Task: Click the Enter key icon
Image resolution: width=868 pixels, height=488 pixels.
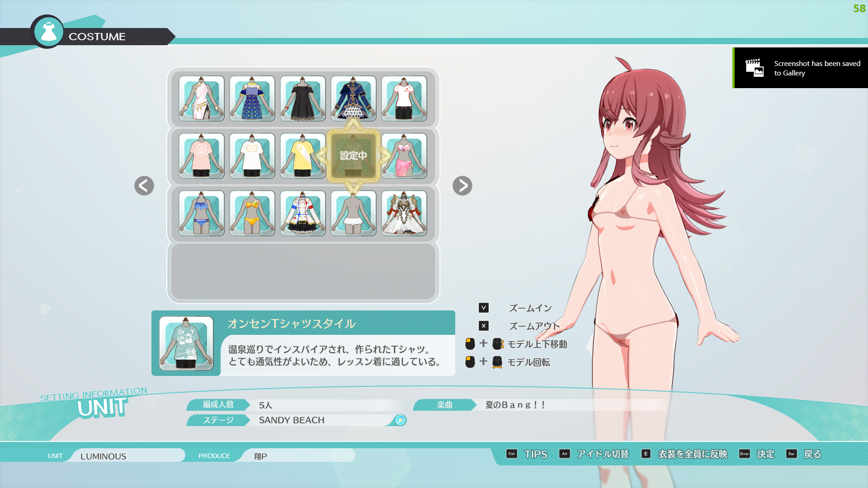Action: click(x=745, y=454)
